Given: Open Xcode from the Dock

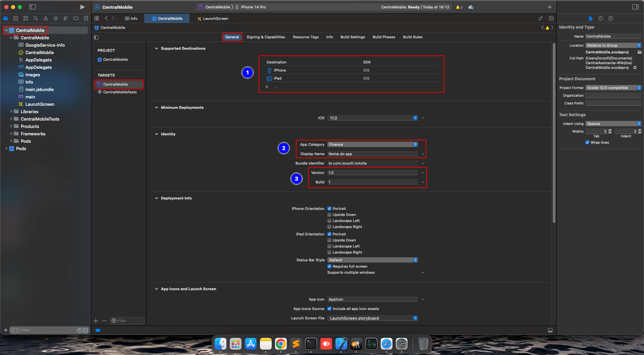Looking at the screenshot, I should click(x=341, y=344).
